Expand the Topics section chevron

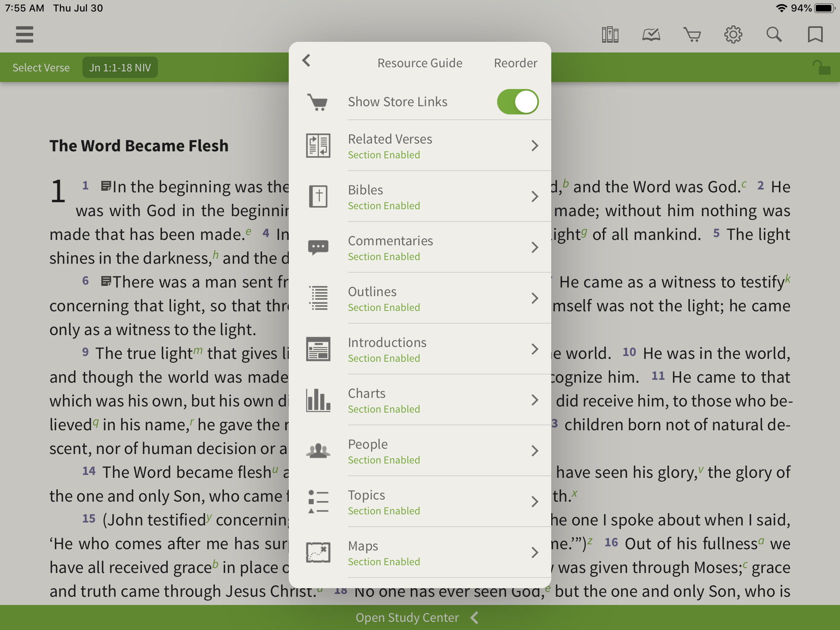pos(535,502)
